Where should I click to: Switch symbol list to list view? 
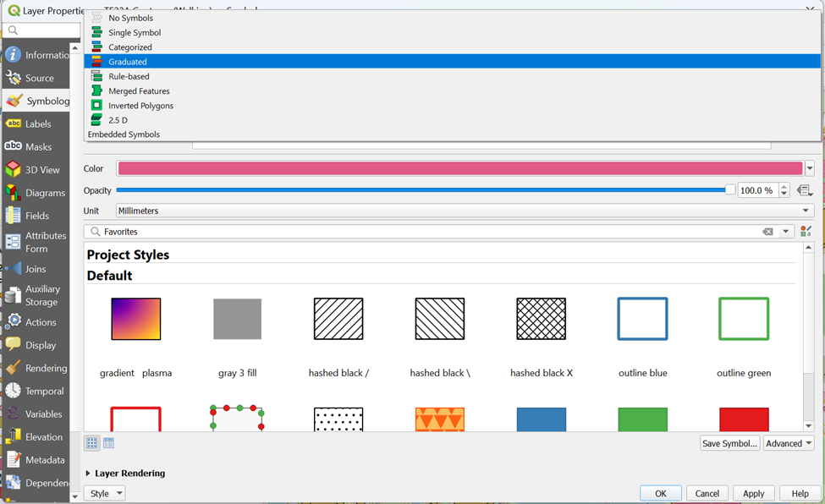pos(108,443)
